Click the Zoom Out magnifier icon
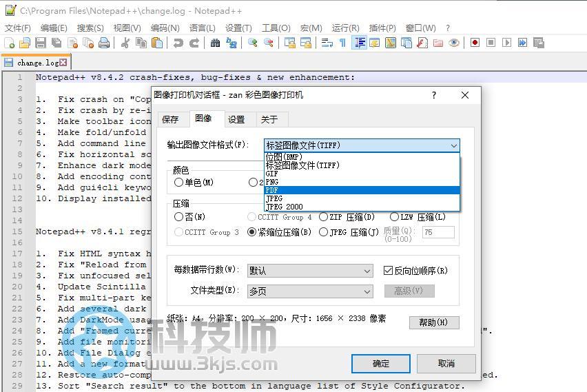The height and width of the screenshot is (392, 587). click(x=269, y=43)
